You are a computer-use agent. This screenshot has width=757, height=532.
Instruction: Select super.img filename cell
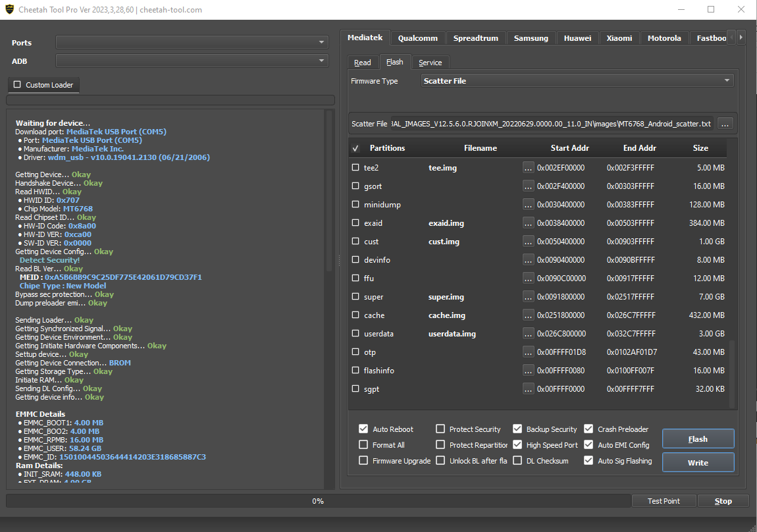(446, 297)
